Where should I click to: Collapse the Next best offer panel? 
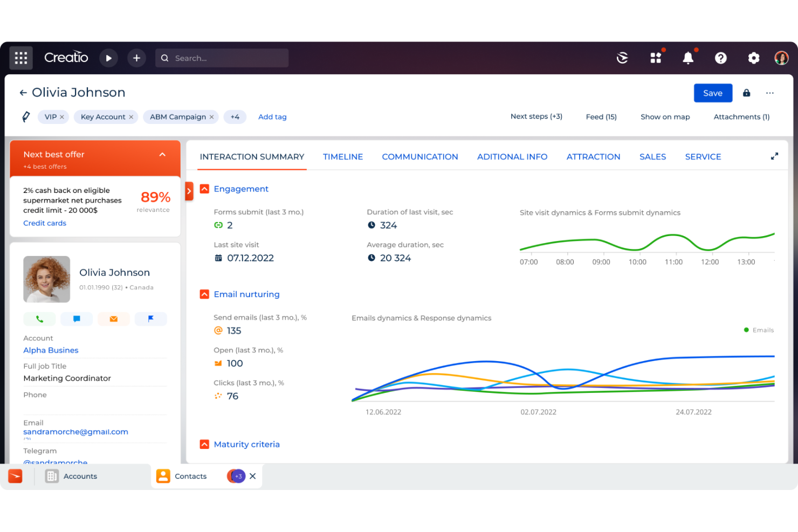[x=162, y=155]
